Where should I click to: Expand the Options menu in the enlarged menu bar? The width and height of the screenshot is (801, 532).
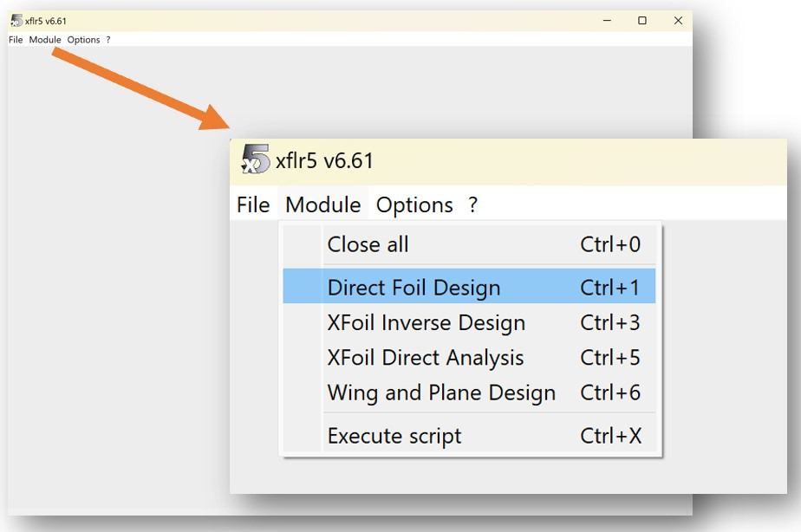point(414,205)
